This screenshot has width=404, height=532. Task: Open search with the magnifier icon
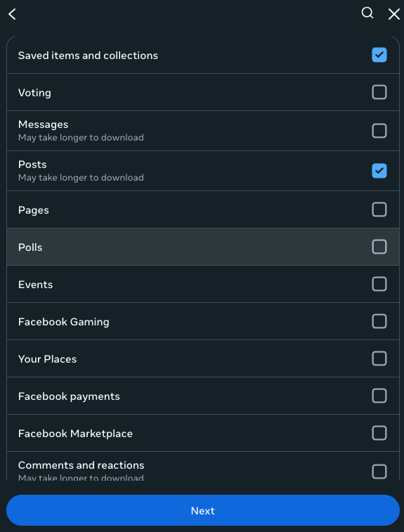(367, 13)
